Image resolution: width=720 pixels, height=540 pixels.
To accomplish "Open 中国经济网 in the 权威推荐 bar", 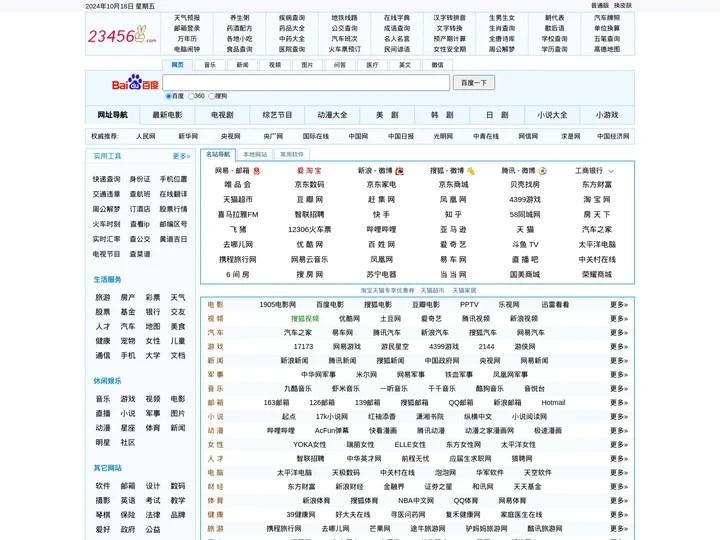I will (613, 136).
